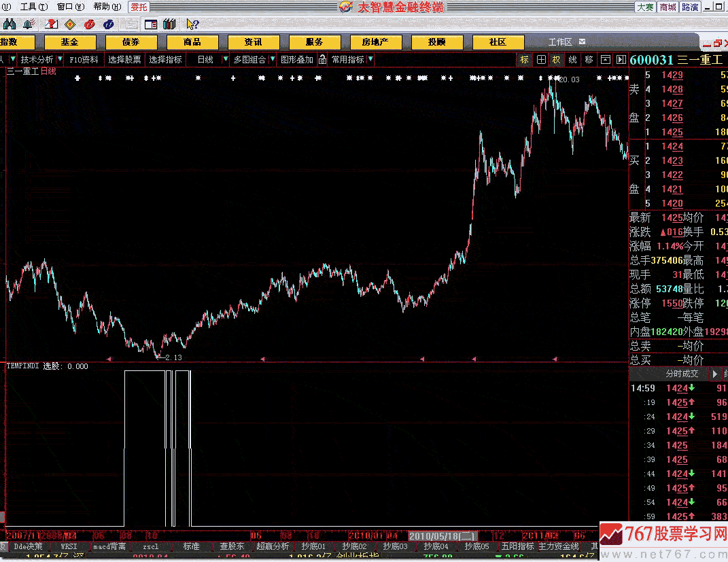Select the 抄底01 indicator tab

coord(313,546)
